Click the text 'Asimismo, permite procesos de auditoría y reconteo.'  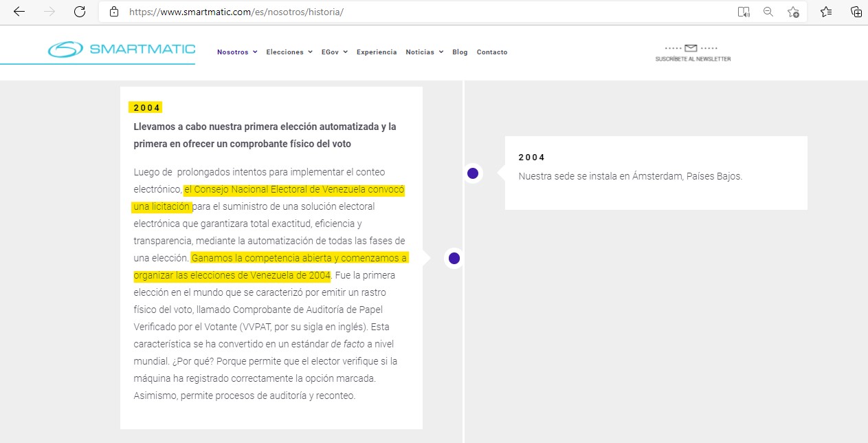pyautogui.click(x=244, y=396)
